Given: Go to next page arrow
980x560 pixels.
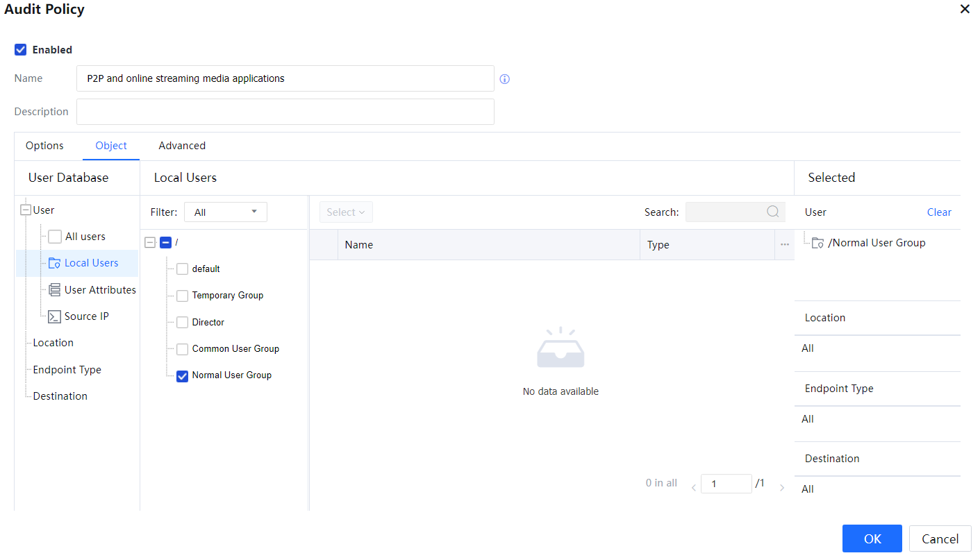Looking at the screenshot, I should coord(781,488).
